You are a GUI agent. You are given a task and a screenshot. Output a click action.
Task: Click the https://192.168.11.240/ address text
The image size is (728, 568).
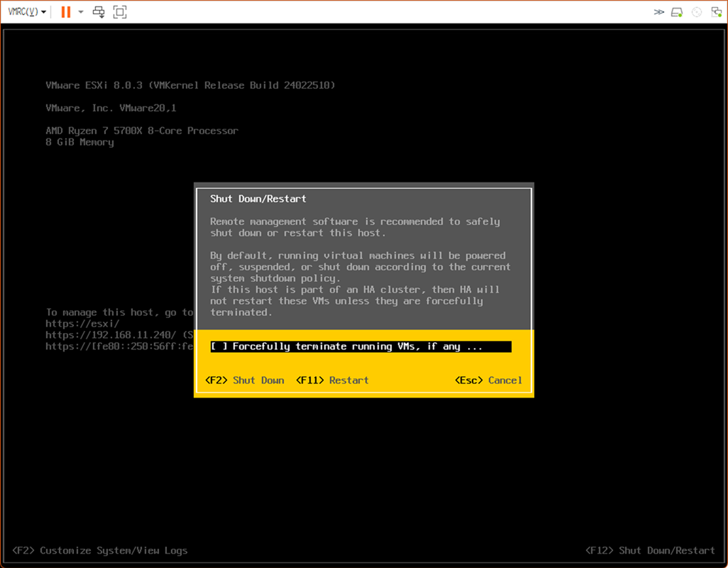111,335
